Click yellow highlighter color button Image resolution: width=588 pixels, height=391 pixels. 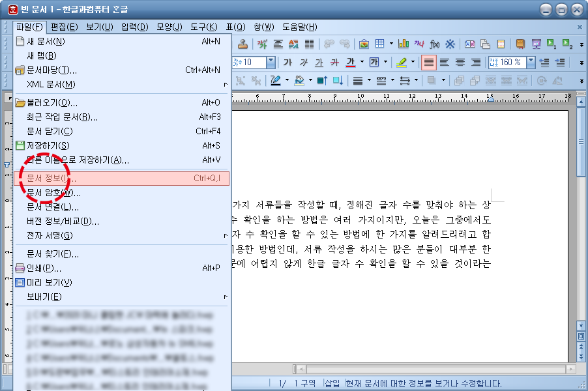point(402,62)
